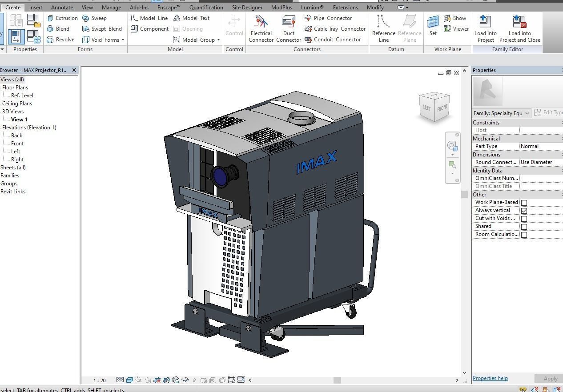Place a Cable Tray Connector

[335, 29]
